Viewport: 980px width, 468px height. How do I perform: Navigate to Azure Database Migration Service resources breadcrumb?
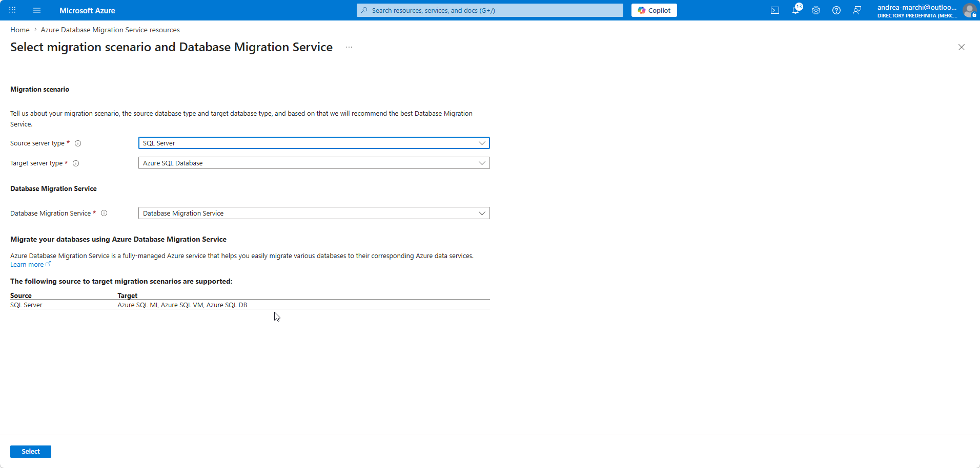click(x=110, y=30)
